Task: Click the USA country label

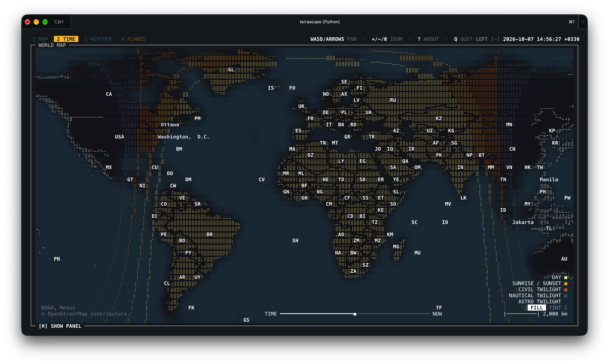Action: (x=119, y=137)
